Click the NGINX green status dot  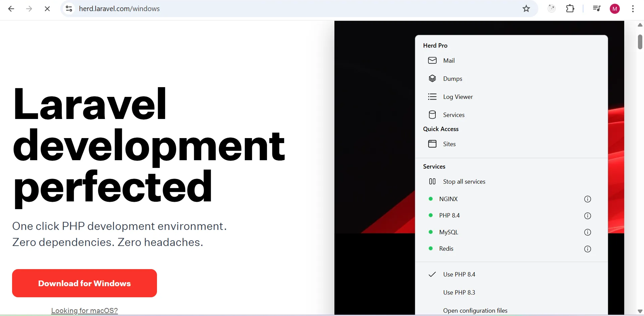431,199
